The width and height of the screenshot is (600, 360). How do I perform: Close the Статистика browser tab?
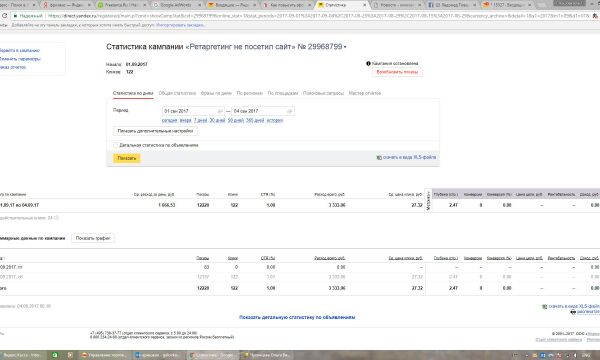364,5
